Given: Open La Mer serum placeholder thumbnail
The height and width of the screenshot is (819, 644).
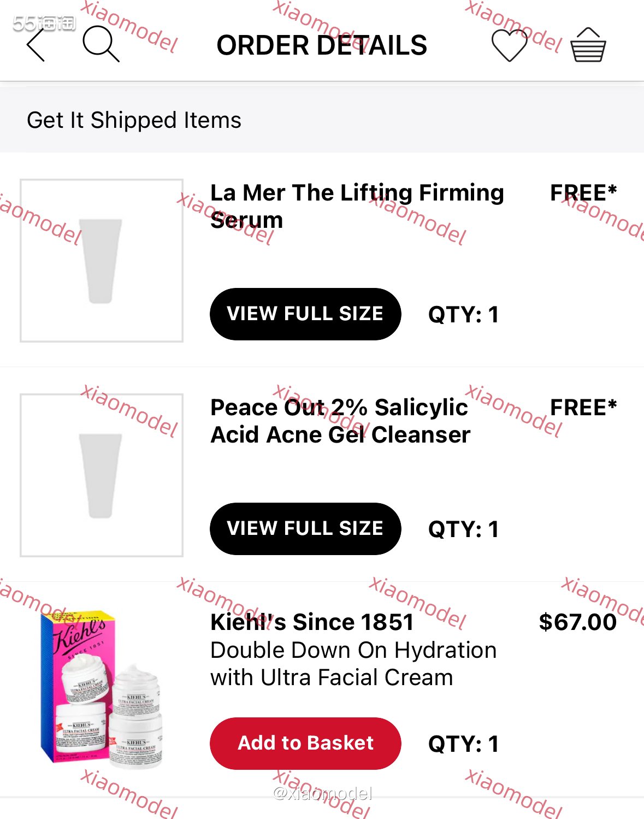Looking at the screenshot, I should [102, 261].
